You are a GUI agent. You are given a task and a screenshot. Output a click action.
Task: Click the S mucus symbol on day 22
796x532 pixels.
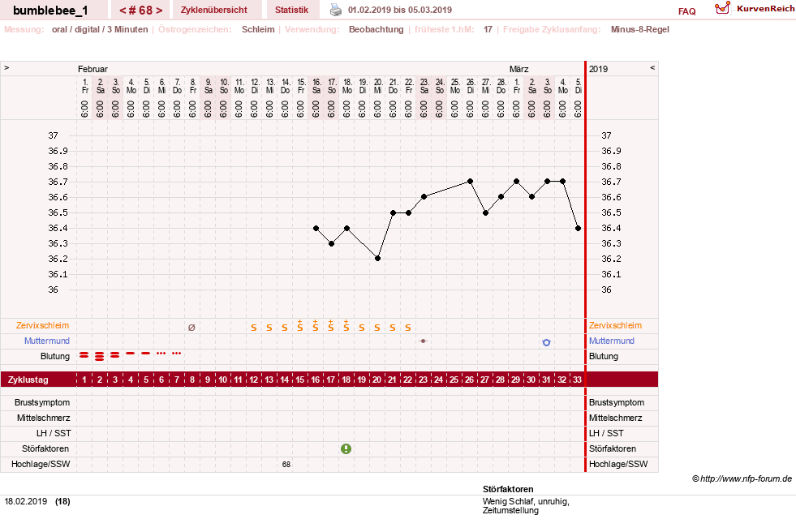click(408, 328)
